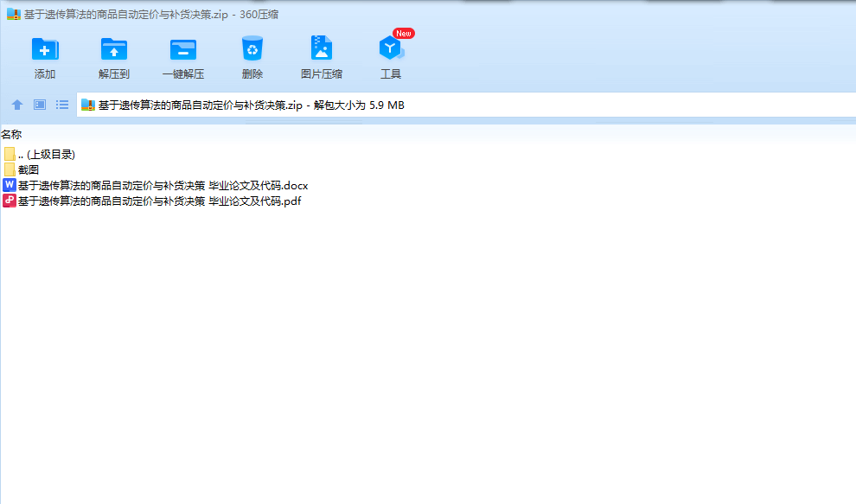This screenshot has width=856, height=504.
Task: Select the 毕业论文及代码.pdf file name
Action: (x=159, y=201)
